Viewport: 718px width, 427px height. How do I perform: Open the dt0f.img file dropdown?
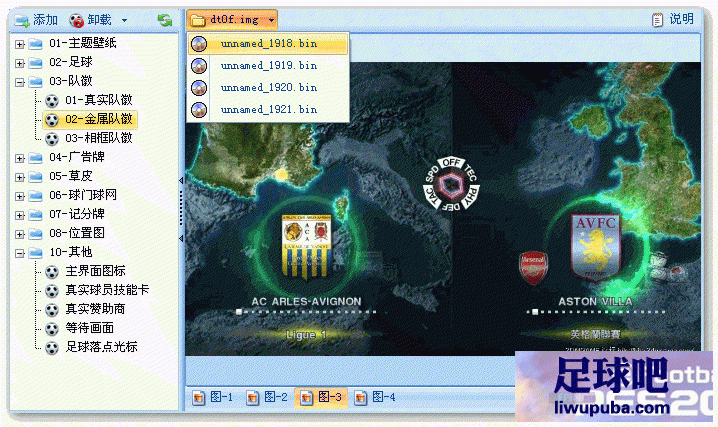click(232, 20)
